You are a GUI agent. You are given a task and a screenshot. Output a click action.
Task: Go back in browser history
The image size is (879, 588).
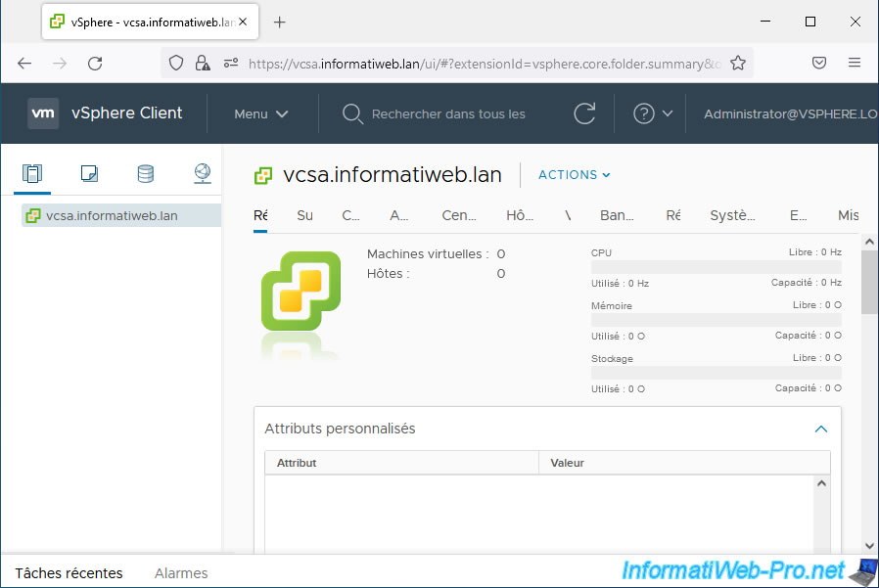point(24,64)
